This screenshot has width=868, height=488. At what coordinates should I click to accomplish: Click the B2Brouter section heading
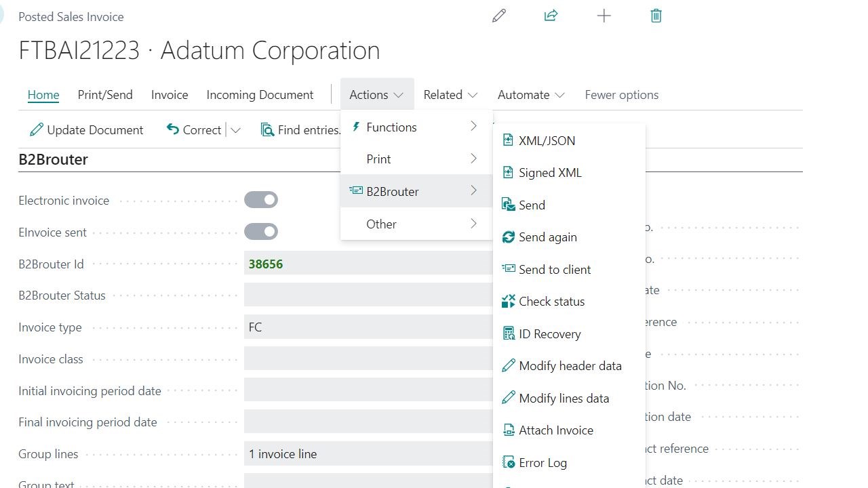pyautogui.click(x=53, y=160)
